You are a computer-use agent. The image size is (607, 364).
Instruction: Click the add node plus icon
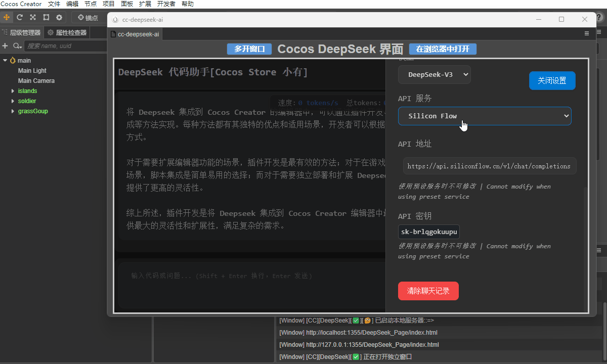(x=5, y=46)
